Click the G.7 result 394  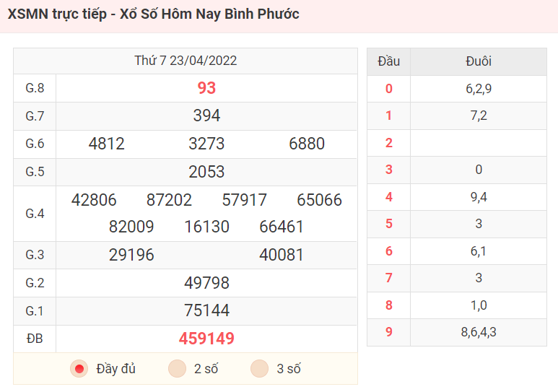click(x=206, y=116)
